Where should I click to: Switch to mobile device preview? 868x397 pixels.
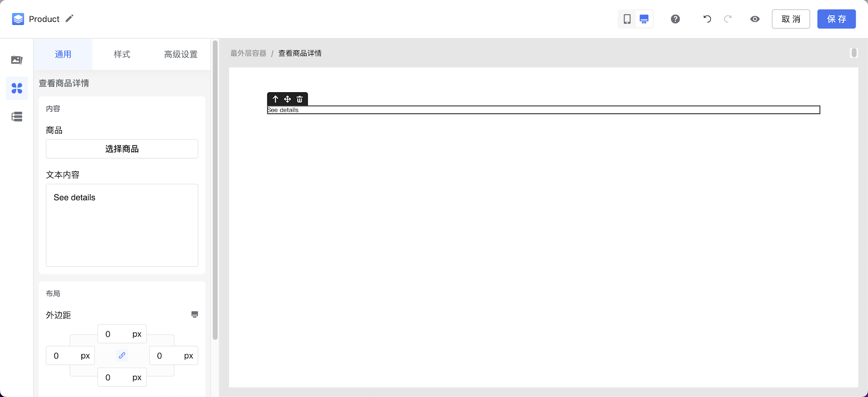[x=627, y=19]
